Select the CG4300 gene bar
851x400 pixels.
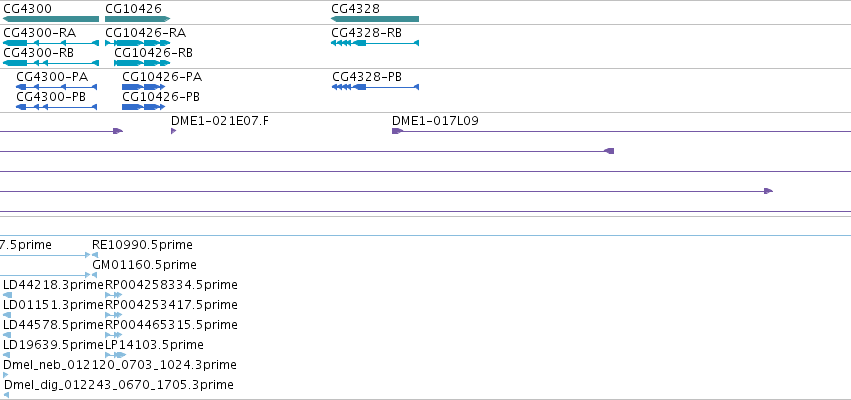point(51,19)
